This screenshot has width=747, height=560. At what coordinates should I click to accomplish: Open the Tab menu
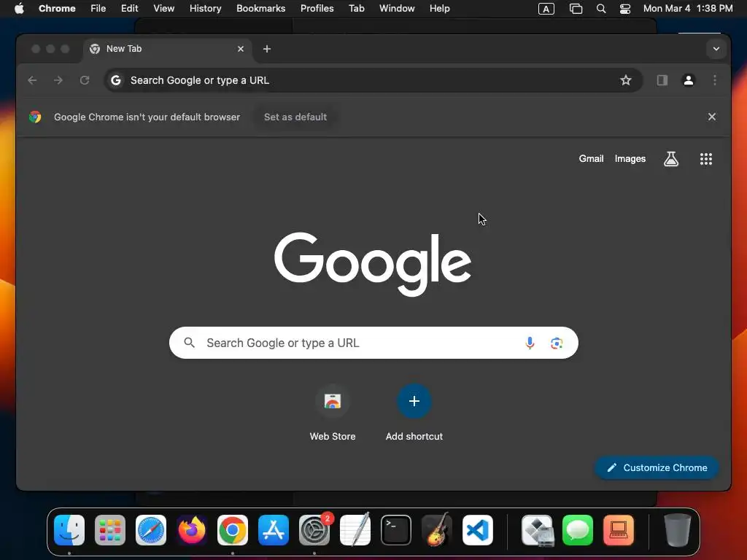click(x=356, y=9)
